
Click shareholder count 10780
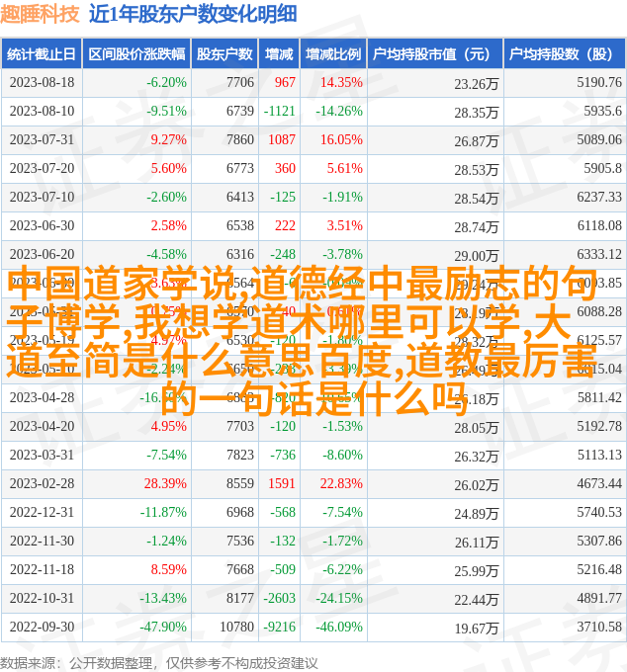[236, 627]
